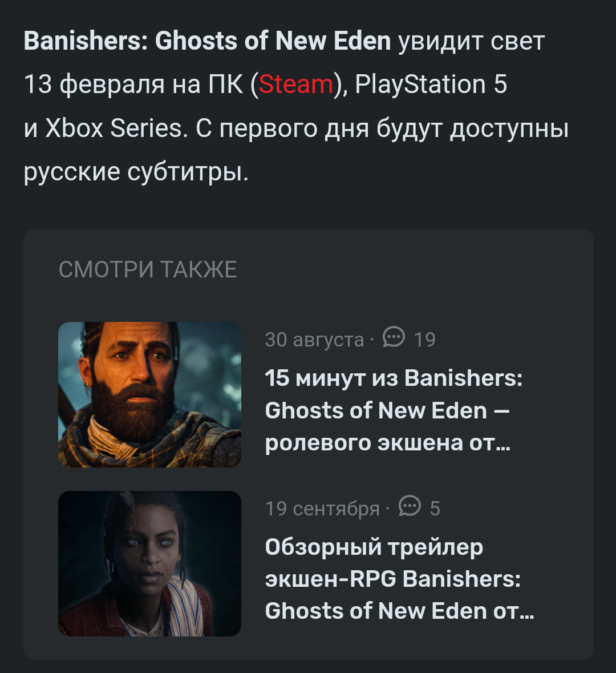The image size is (616, 673).
Task: Click the "СМОТРИ ТАКЖЕ" heading
Action: pos(148,269)
